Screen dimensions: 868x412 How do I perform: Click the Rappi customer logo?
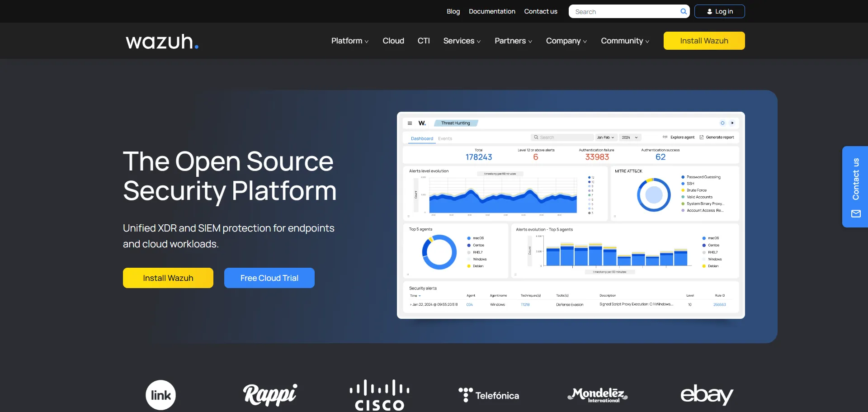[270, 395]
